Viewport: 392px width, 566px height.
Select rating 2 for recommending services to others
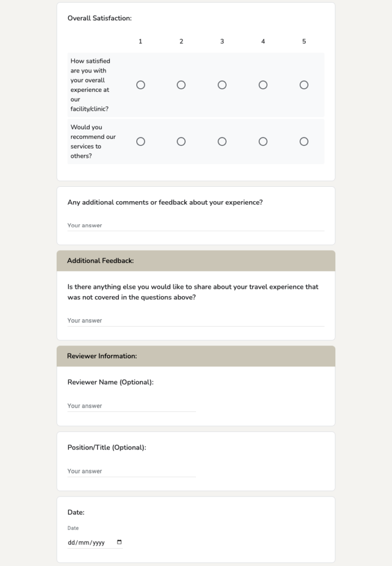(181, 141)
